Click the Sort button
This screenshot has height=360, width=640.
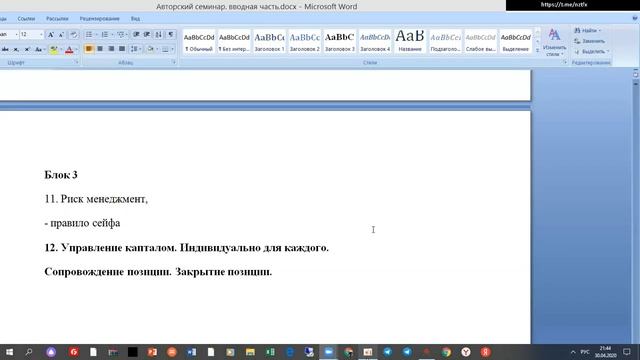coord(158,35)
